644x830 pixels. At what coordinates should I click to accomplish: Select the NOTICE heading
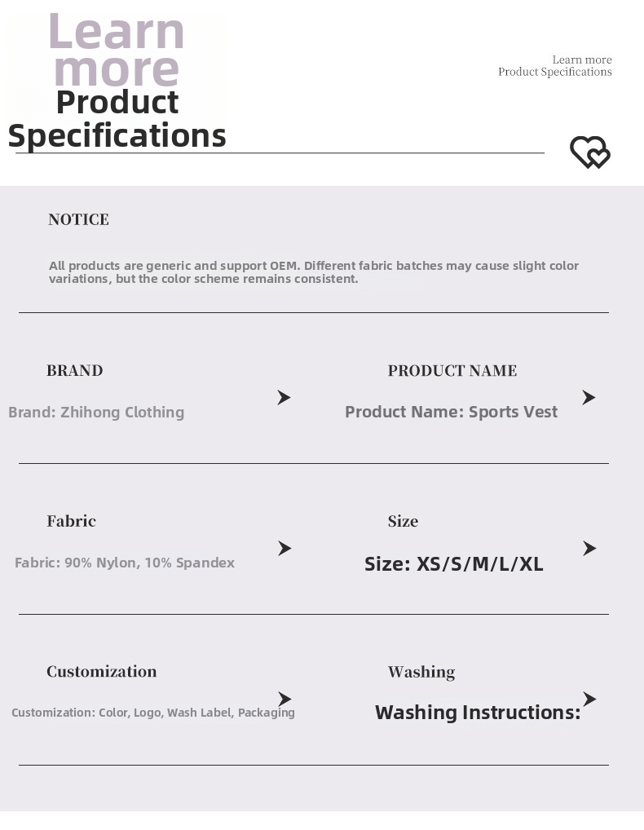(79, 219)
